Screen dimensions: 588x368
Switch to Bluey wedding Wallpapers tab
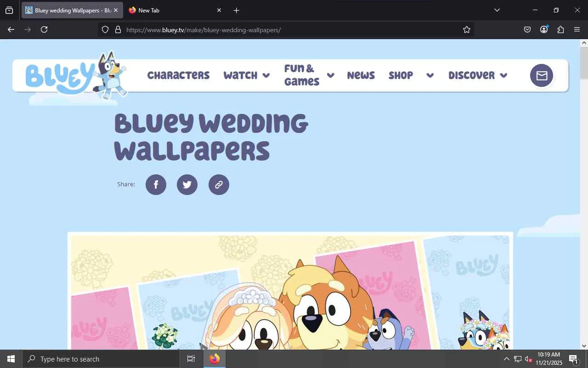click(72, 10)
